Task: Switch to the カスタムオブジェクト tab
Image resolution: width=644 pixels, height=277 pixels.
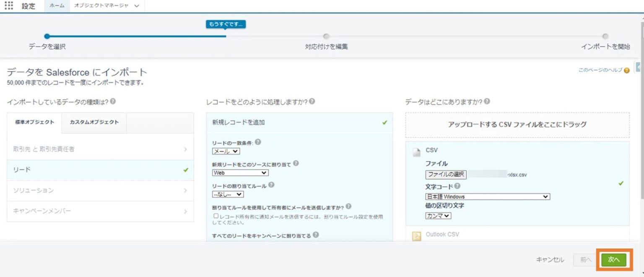Action: point(94,122)
